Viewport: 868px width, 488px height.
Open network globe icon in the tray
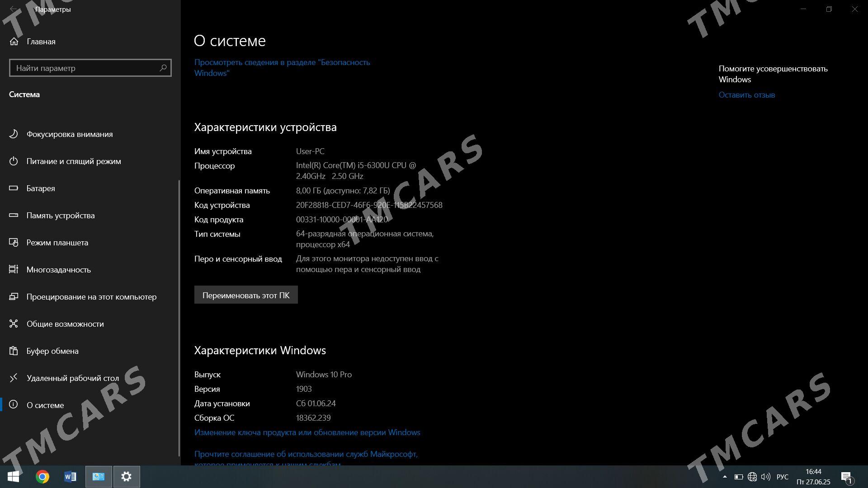[752, 477]
